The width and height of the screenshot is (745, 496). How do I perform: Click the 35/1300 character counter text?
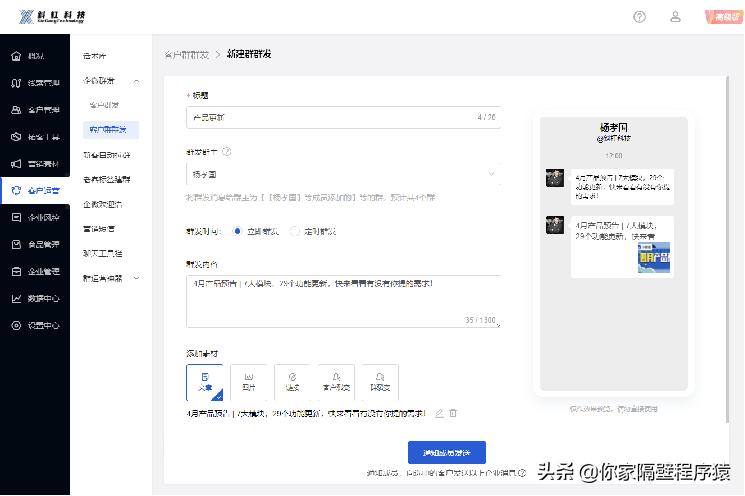point(480,320)
